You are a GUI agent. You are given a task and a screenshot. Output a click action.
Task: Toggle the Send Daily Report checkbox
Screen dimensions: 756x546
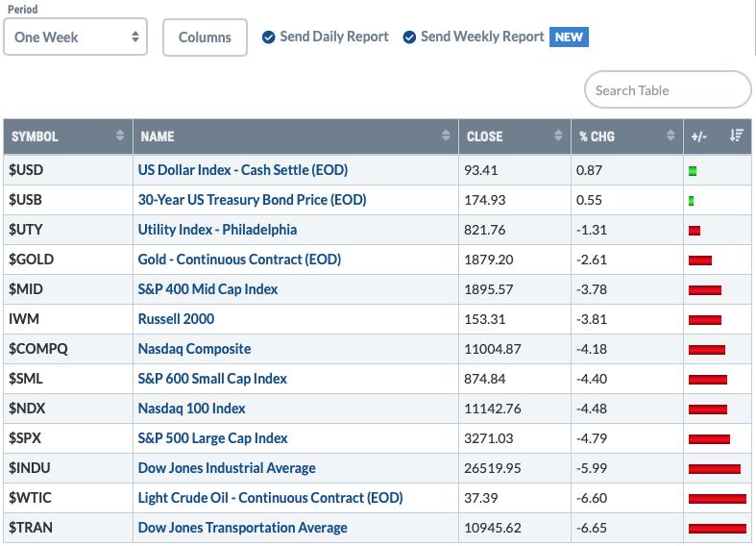(269, 37)
